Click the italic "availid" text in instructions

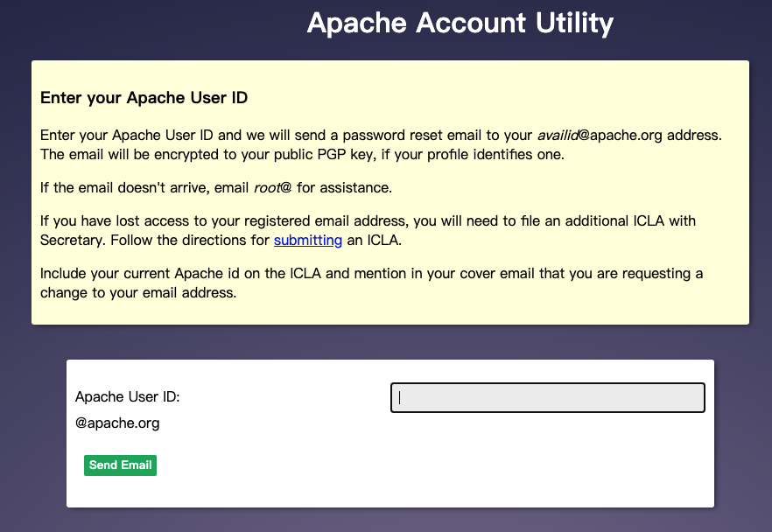coord(556,136)
